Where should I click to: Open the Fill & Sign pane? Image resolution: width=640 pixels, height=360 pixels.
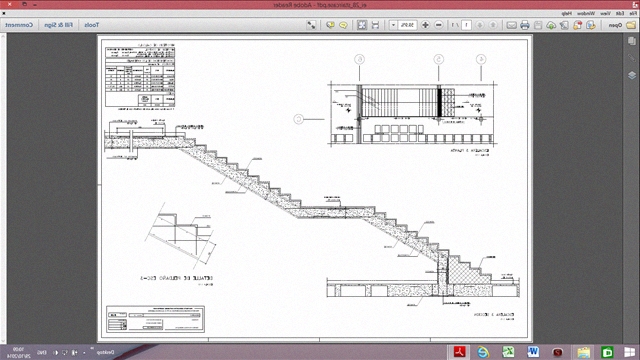58,25
